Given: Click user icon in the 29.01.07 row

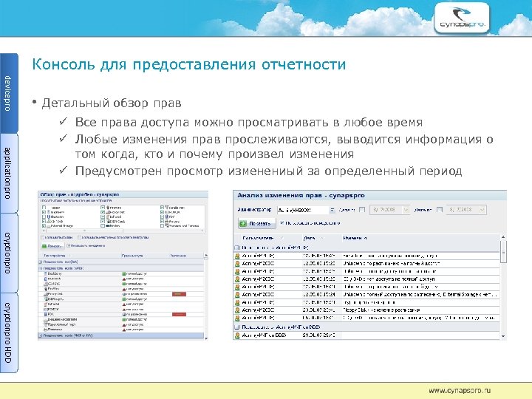Looking at the screenshot, I should (237, 335).
